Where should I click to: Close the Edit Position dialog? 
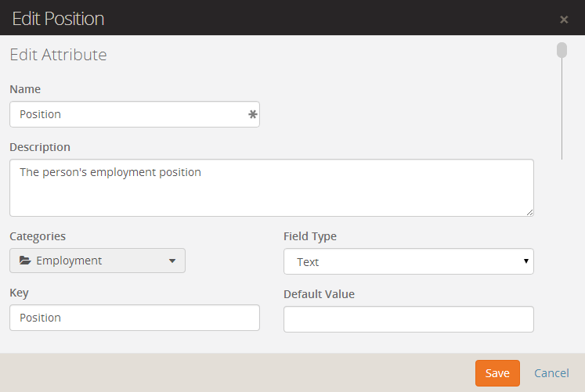[564, 20]
